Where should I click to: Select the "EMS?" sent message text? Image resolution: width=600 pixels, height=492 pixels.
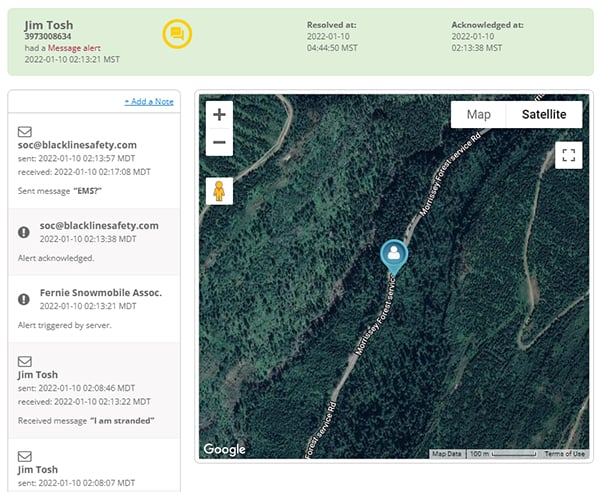tap(90, 191)
